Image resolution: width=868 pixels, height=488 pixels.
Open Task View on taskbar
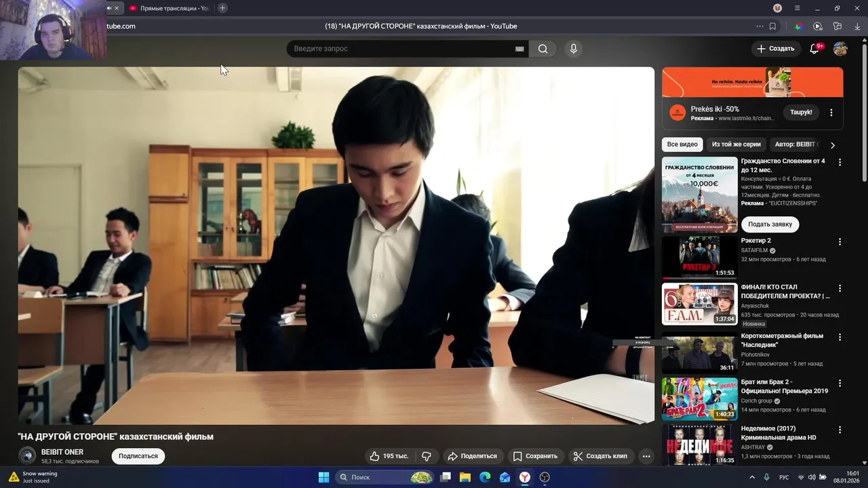(x=446, y=477)
